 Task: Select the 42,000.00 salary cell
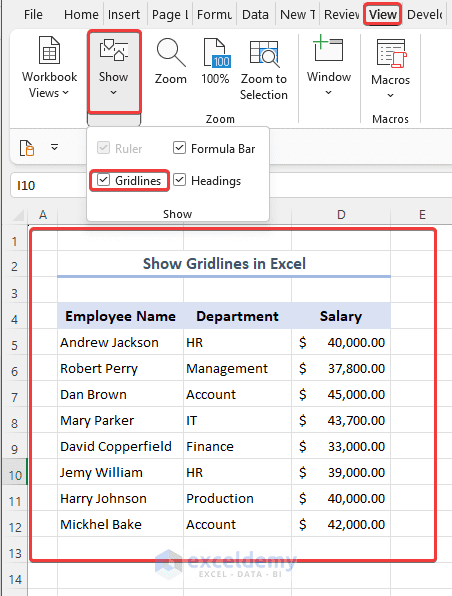[341, 524]
